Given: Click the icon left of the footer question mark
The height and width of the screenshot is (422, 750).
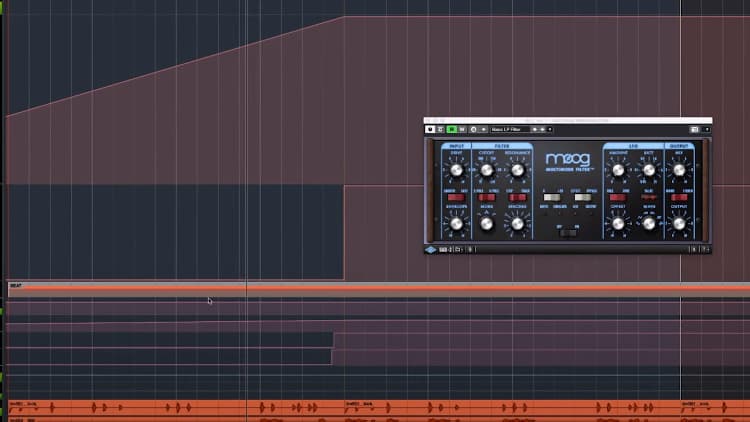Looking at the screenshot, I should pyautogui.click(x=694, y=250).
